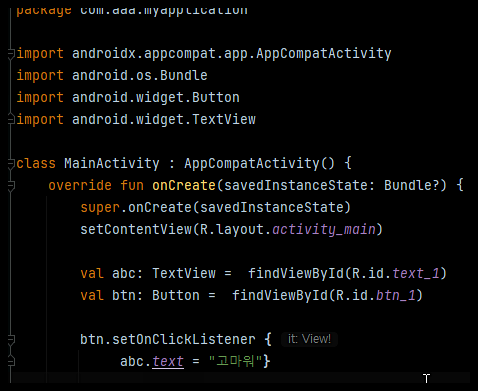Click 'android.widget.Button' import path

pos(156,97)
